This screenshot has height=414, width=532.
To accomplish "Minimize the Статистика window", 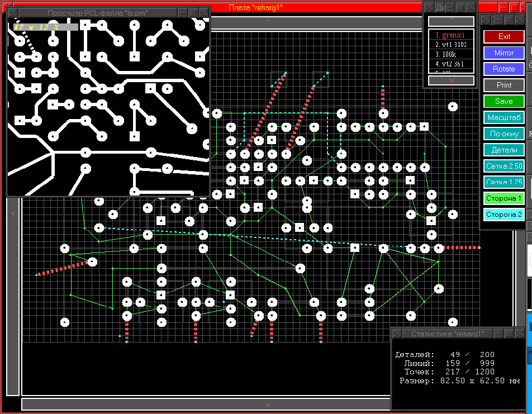I will point(498,334).
